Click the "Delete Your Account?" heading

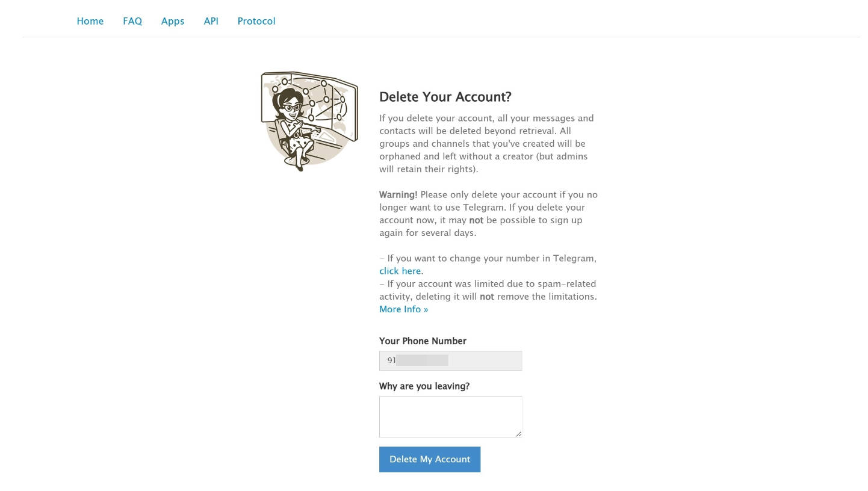445,97
